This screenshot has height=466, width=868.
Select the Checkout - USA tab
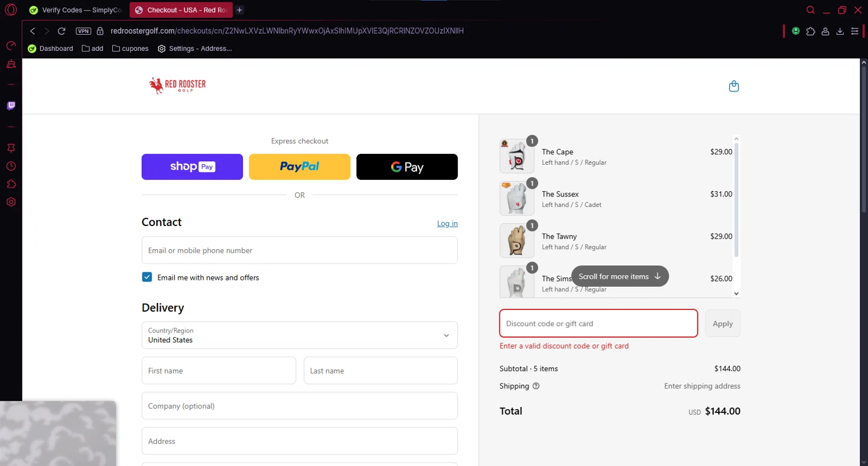point(181,10)
